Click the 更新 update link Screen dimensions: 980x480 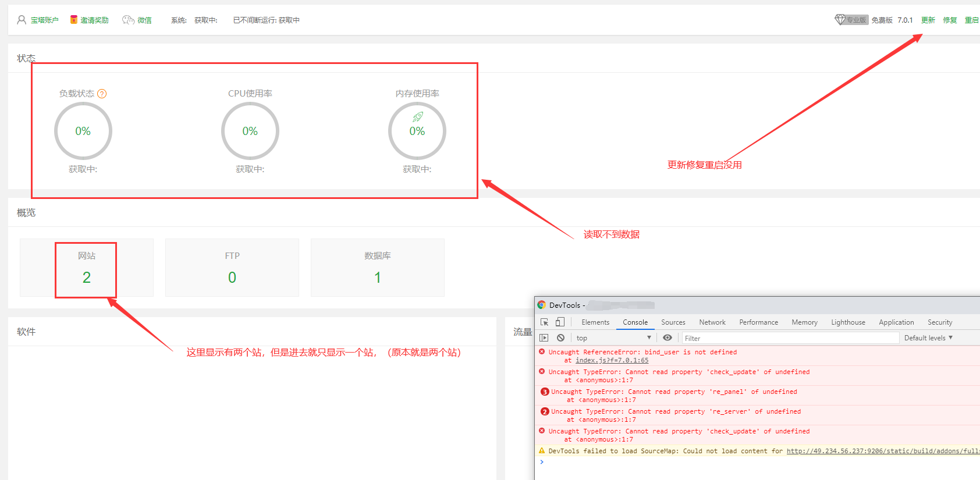(928, 20)
